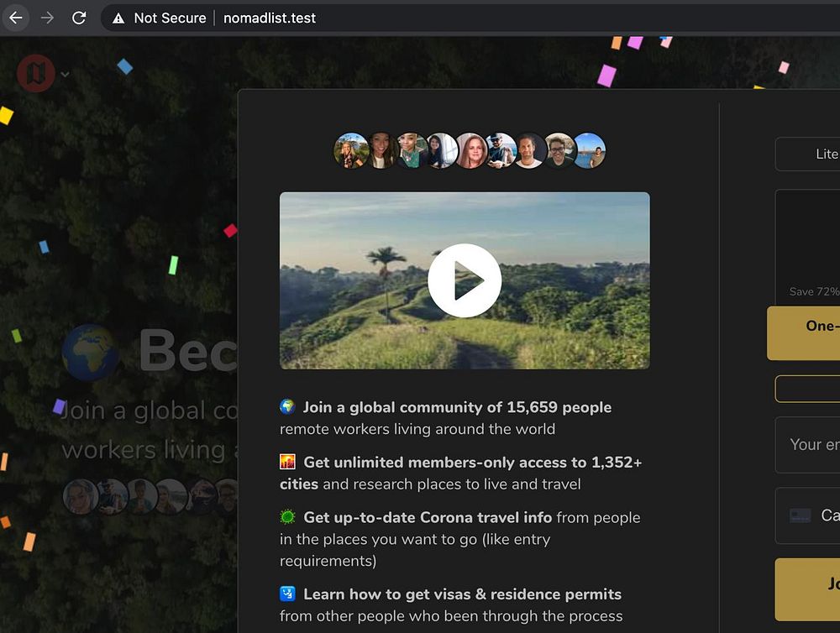Click the middle avatar of the red-haired woman

pyautogui.click(x=471, y=150)
